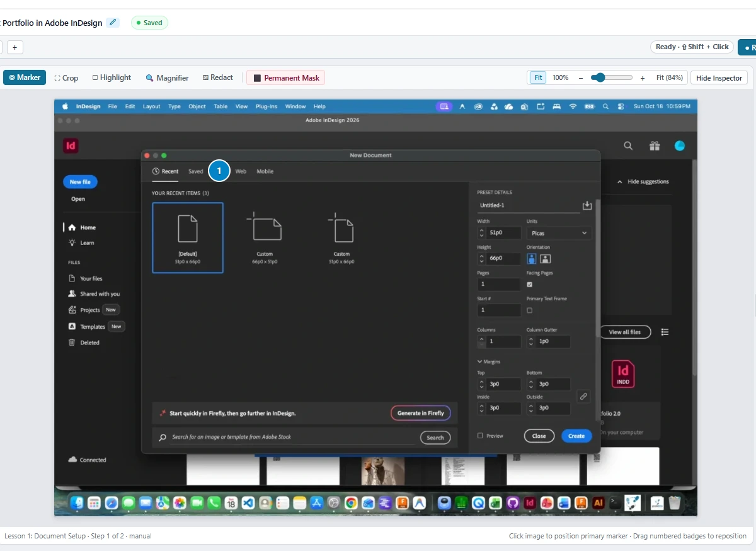Open Deleted files with trash icon
This screenshot has width=756, height=551.
point(84,343)
